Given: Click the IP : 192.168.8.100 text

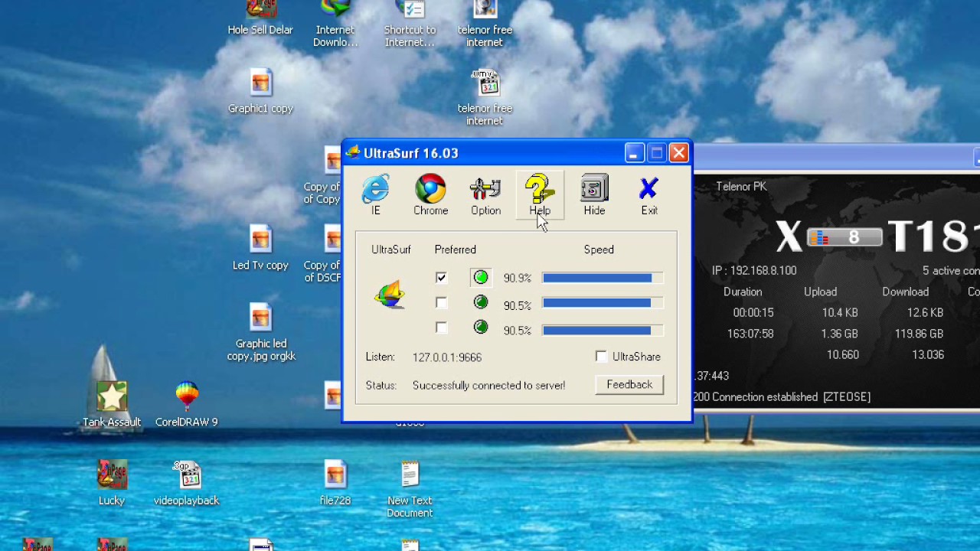Looking at the screenshot, I should (754, 270).
